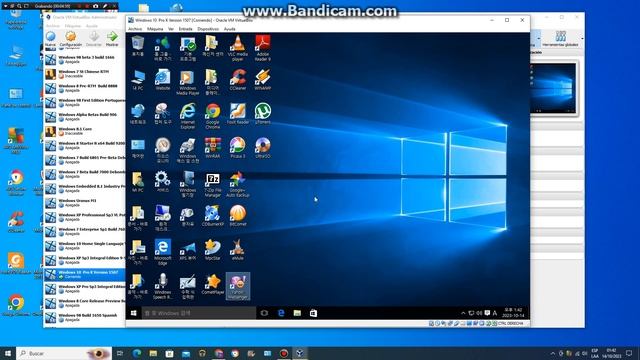Select Windows 7 SE Chinese RTM VM
640x360 pixels.
pyautogui.click(x=84, y=74)
